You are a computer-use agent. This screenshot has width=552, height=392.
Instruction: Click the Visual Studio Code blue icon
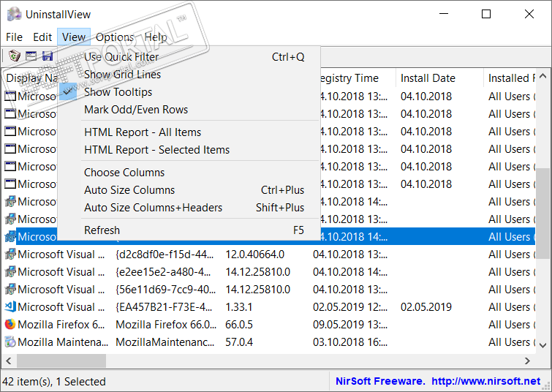pos(10,306)
